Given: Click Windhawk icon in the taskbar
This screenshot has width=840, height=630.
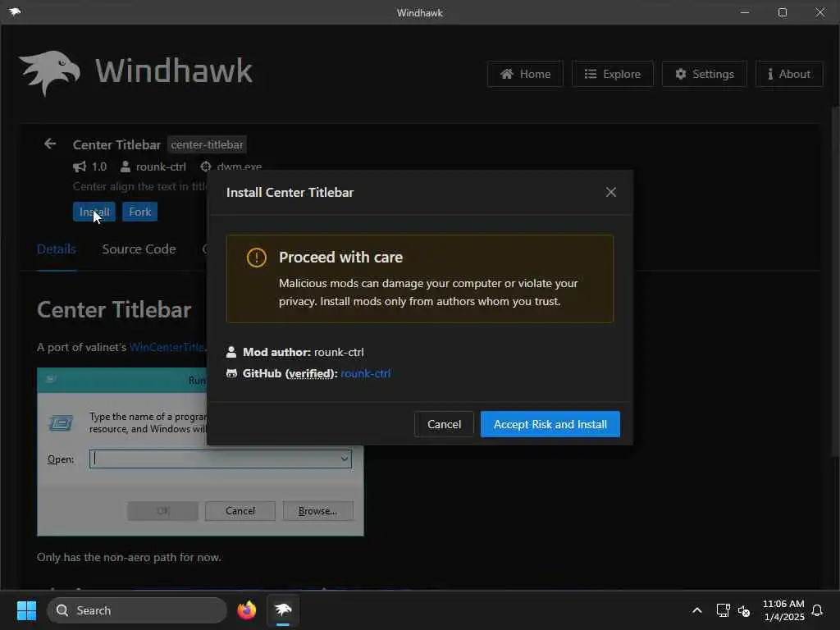Looking at the screenshot, I should [283, 610].
